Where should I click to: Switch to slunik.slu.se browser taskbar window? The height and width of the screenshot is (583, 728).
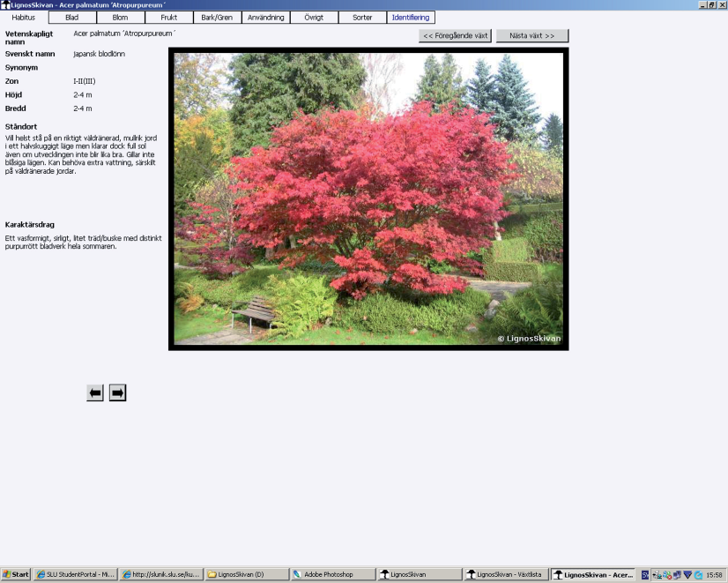click(x=160, y=575)
